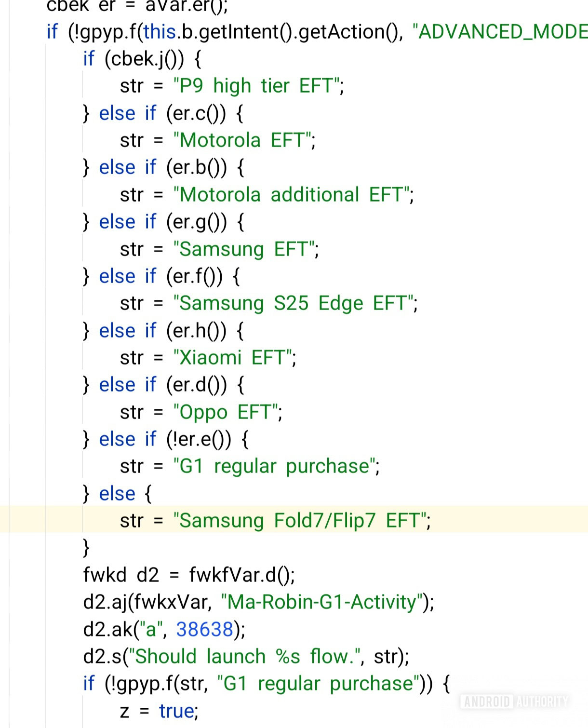Image resolution: width=588 pixels, height=728 pixels.
Task: Click the getIntent() method call
Action: pos(246,32)
